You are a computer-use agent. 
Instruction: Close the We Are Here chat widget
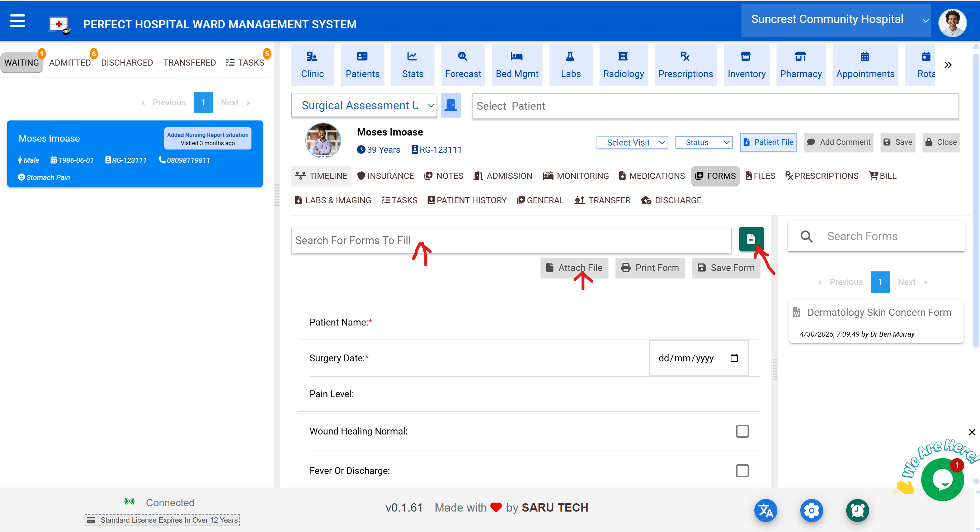pos(972,432)
